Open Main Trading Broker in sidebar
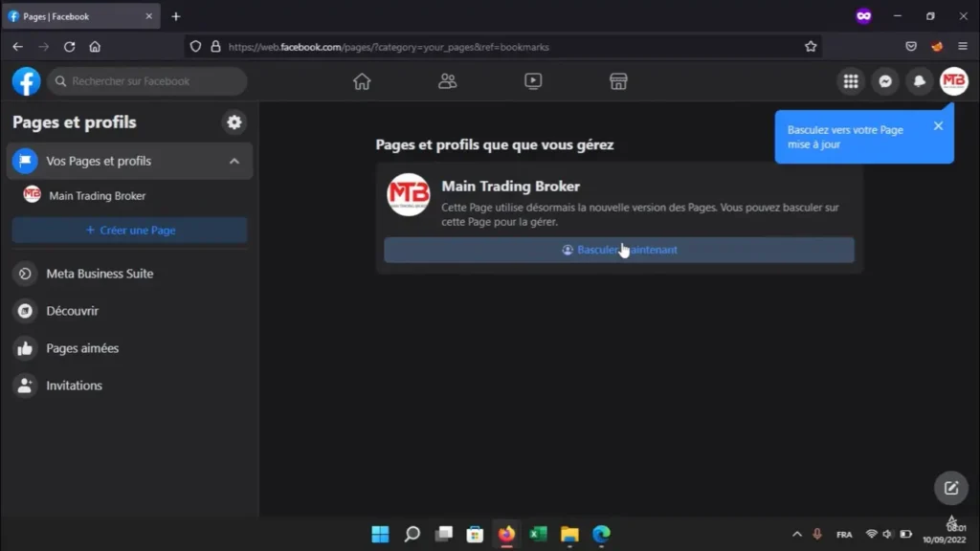 130,195
